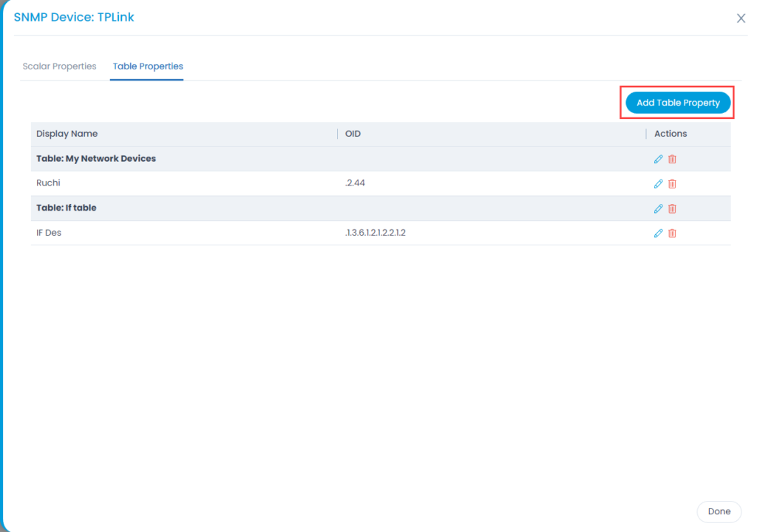Viewport: 757px width, 532px height.
Task: Select the Table: If table row
Action: (x=67, y=208)
